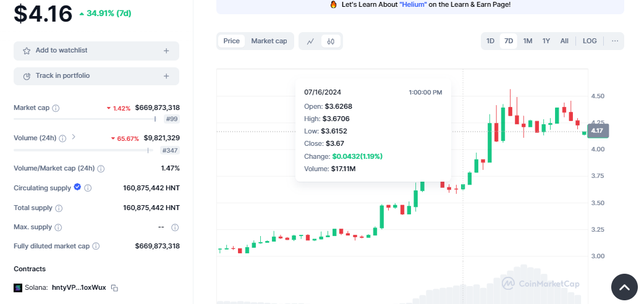Select the Price chart tab
Viewport: 644px width, 304px height.
(x=232, y=41)
